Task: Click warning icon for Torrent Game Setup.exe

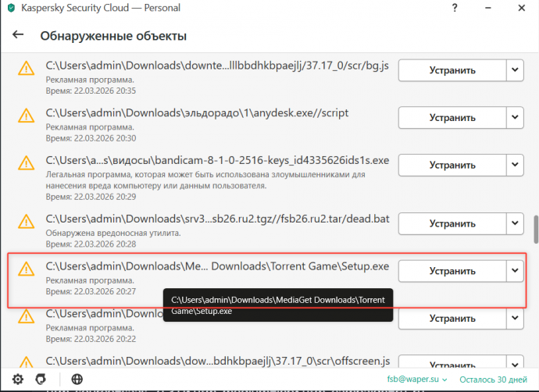Action: pyautogui.click(x=27, y=271)
